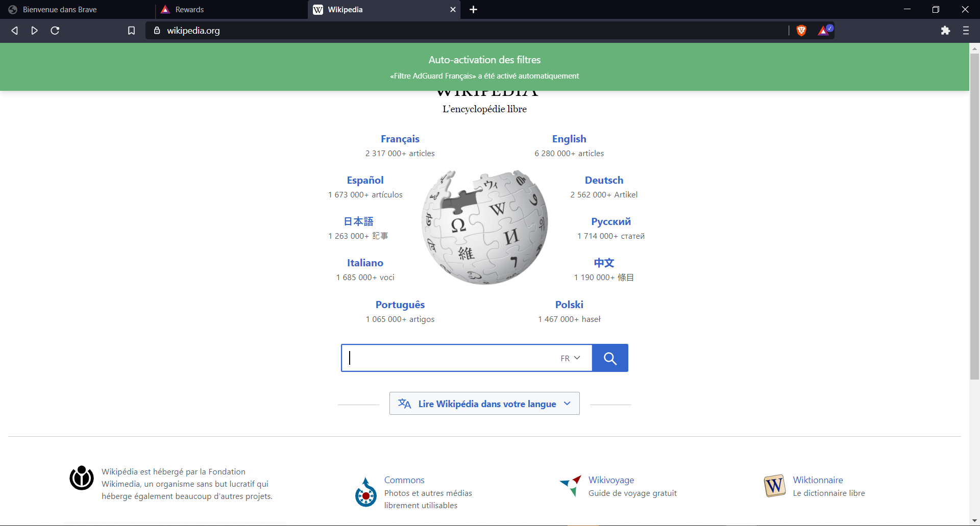Click the 1 714 000+ статей count
The height and width of the screenshot is (526, 980).
611,236
